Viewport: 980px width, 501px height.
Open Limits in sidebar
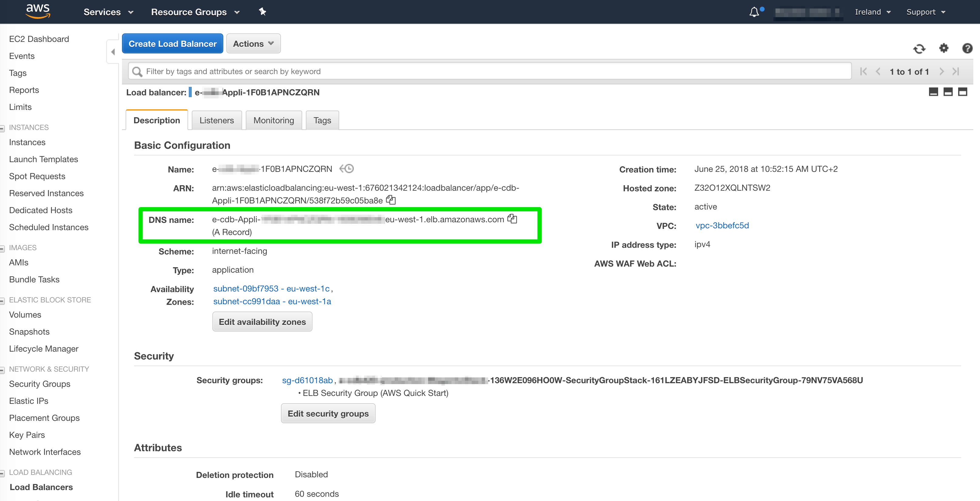point(20,107)
